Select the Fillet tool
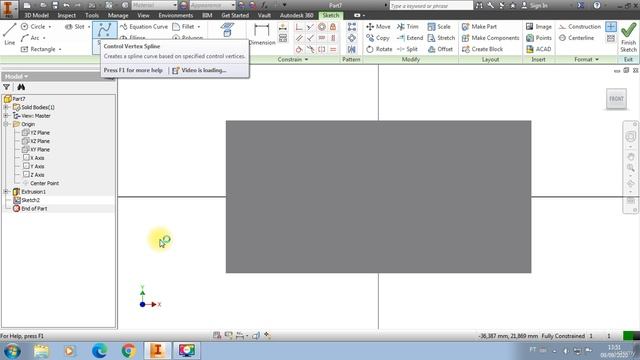640x360 pixels. pyautogui.click(x=184, y=27)
